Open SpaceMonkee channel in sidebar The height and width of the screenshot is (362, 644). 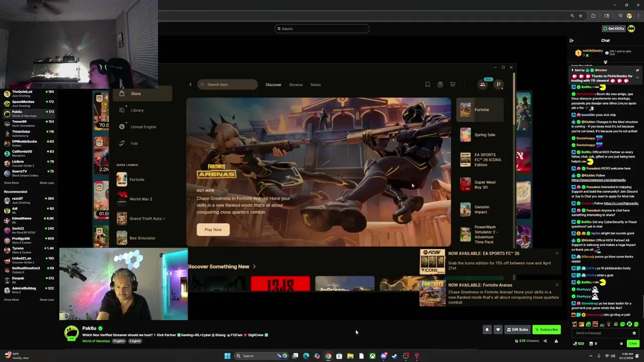point(29,104)
